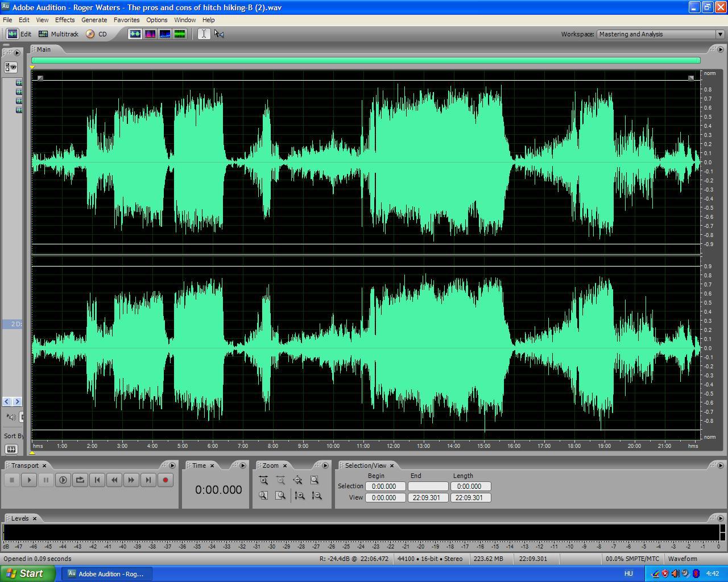Close the Zoom panel tab
The height and width of the screenshot is (582, 728).
[x=285, y=465]
